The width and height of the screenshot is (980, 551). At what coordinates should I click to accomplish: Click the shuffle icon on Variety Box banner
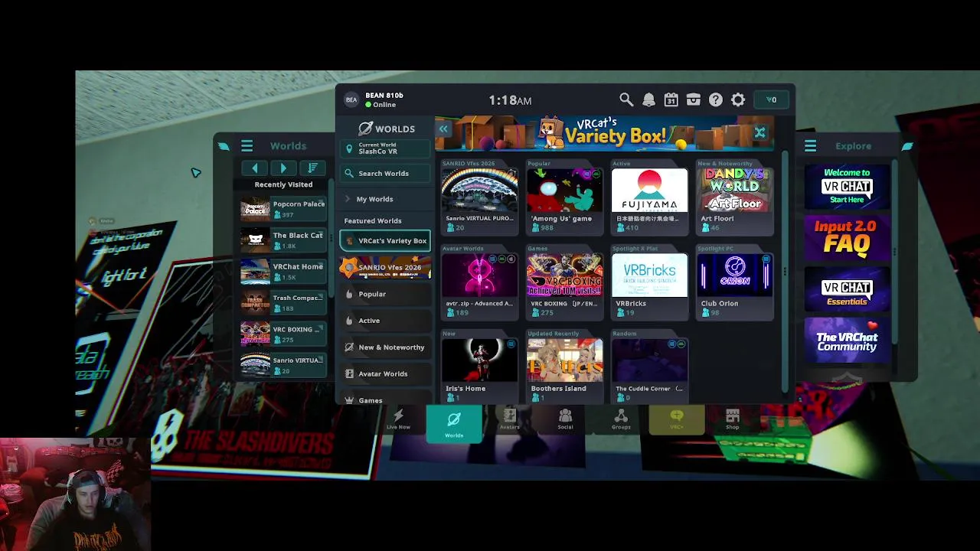[759, 132]
